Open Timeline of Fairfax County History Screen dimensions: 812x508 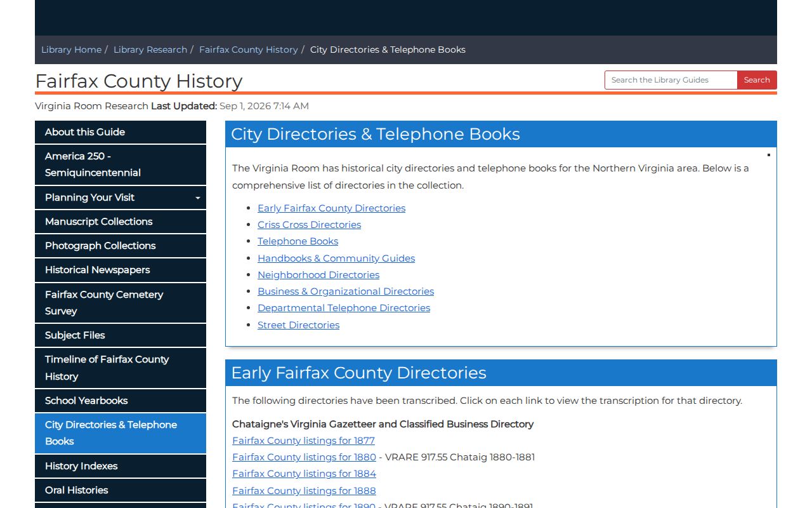[x=121, y=368]
